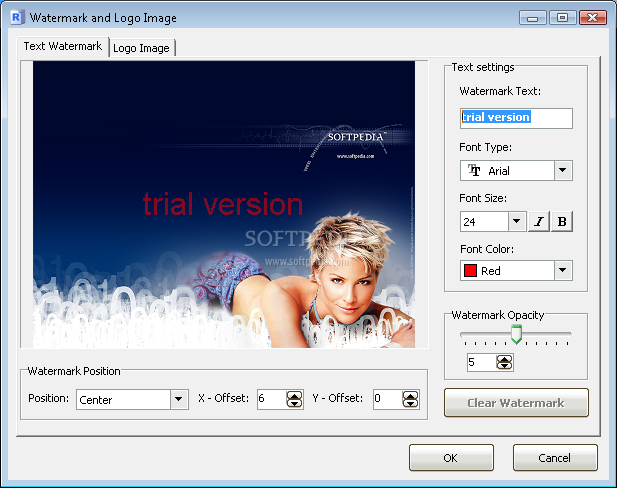Click the Font Size field showing 24

point(484,222)
